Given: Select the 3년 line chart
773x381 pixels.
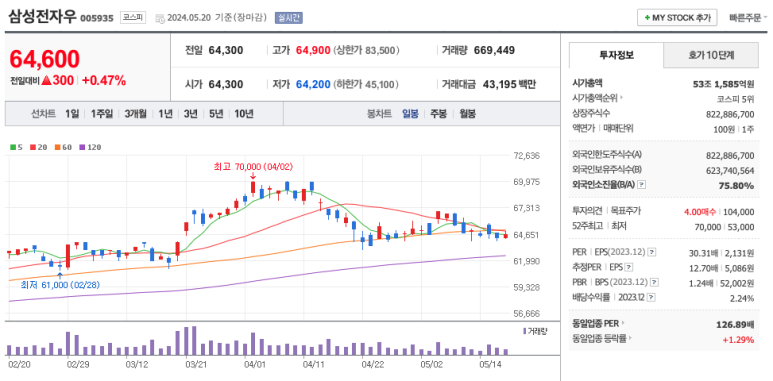Looking at the screenshot, I should (x=190, y=114).
